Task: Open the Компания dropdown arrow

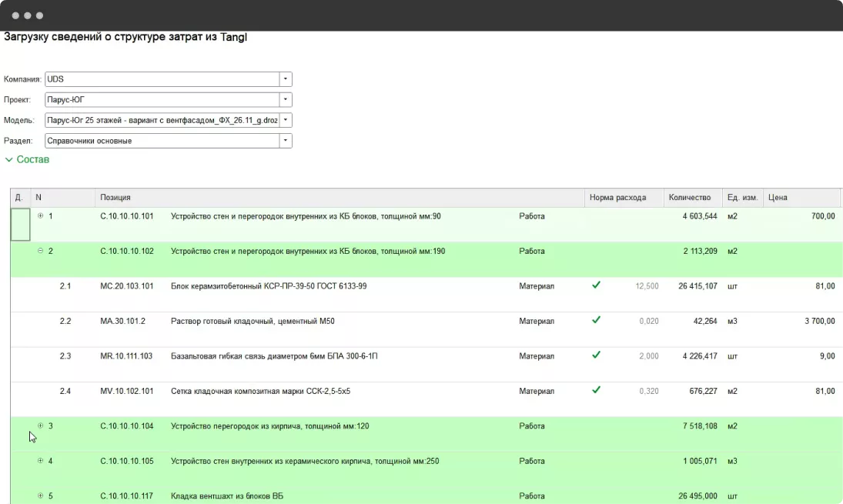Action: pyautogui.click(x=286, y=79)
